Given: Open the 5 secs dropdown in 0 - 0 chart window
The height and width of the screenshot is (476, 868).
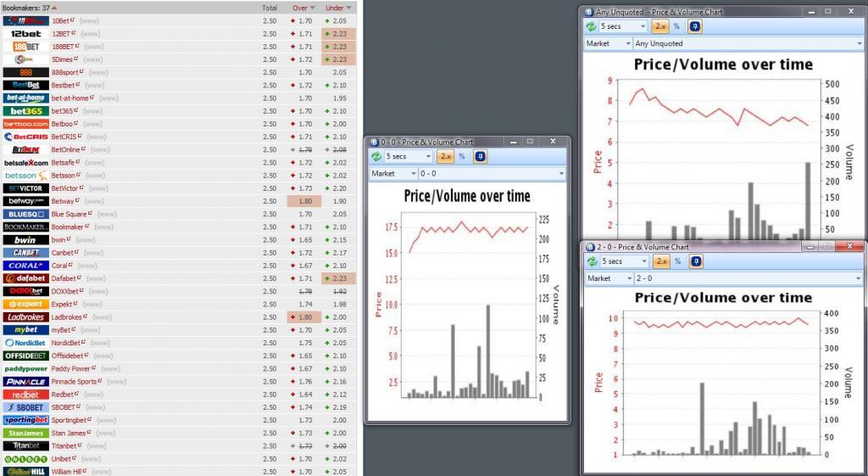Looking at the screenshot, I should 408,157.
